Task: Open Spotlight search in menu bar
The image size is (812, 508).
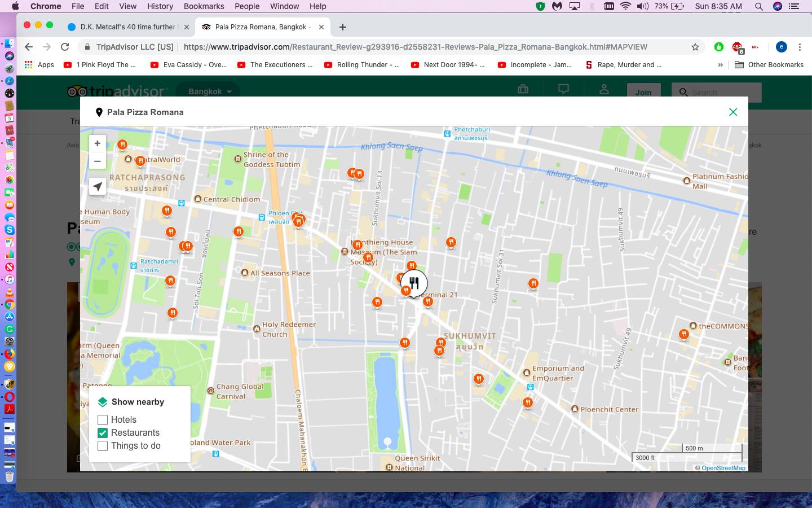Action: [x=759, y=6]
